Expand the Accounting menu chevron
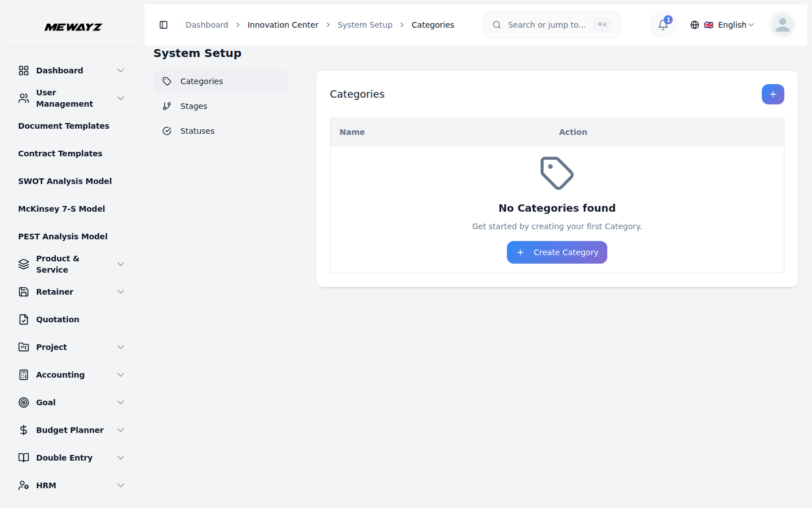This screenshot has width=812, height=508. 121,375
